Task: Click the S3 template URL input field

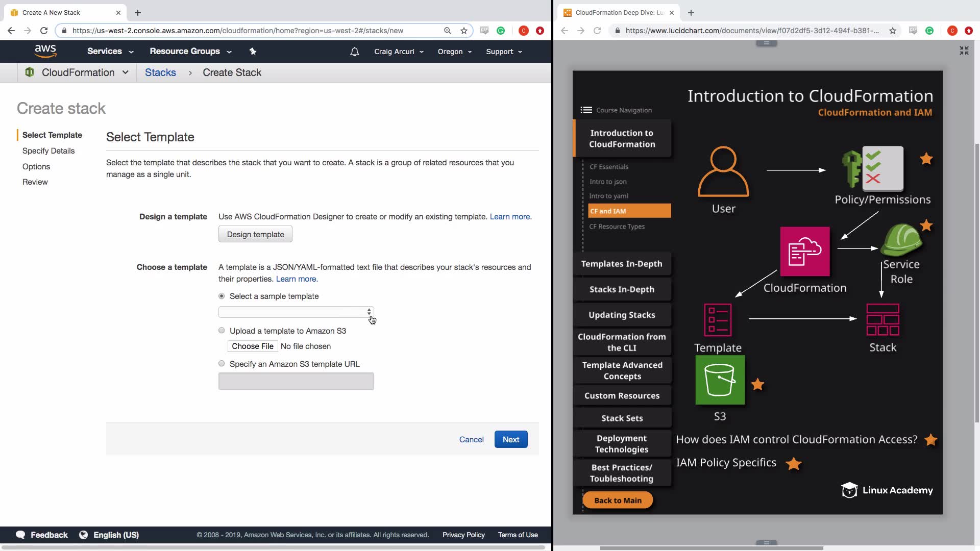Action: point(296,381)
